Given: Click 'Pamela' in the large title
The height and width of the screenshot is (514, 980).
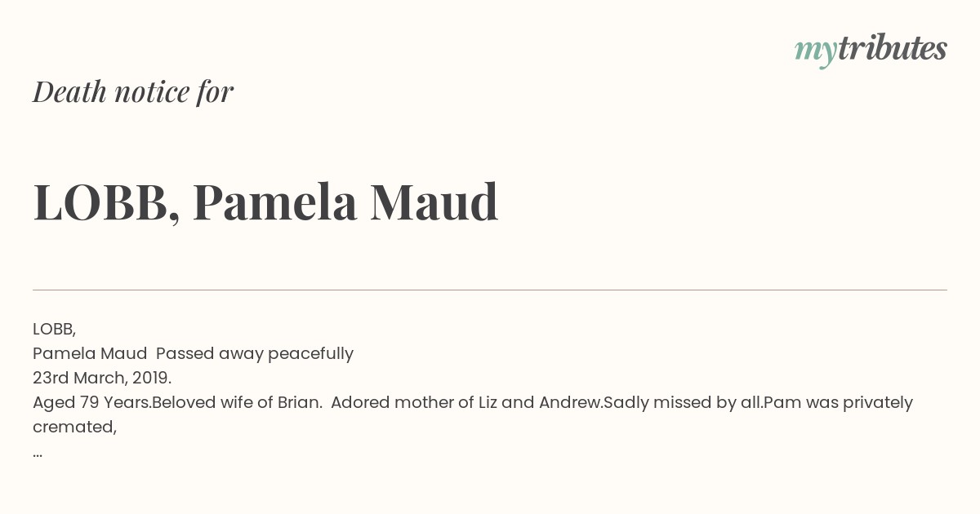Looking at the screenshot, I should [x=275, y=202].
